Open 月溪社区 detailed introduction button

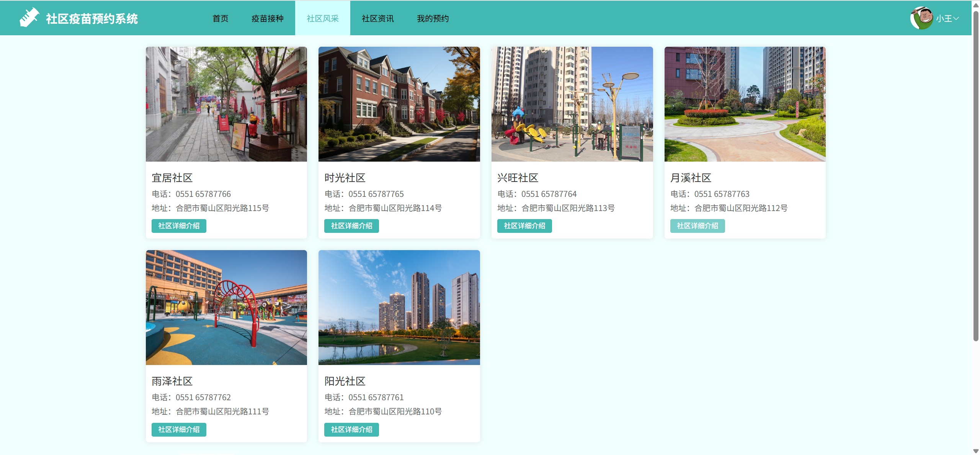697,226
